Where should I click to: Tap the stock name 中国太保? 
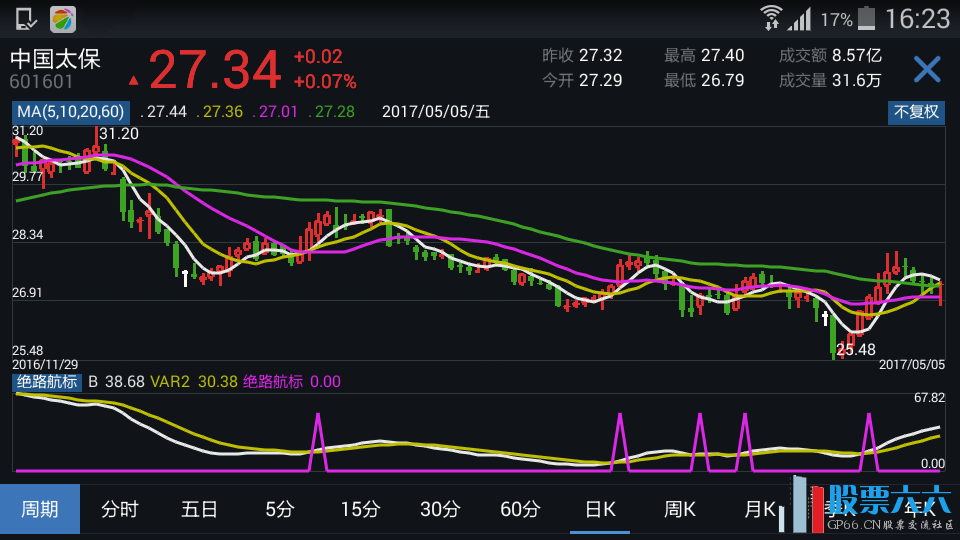55,59
